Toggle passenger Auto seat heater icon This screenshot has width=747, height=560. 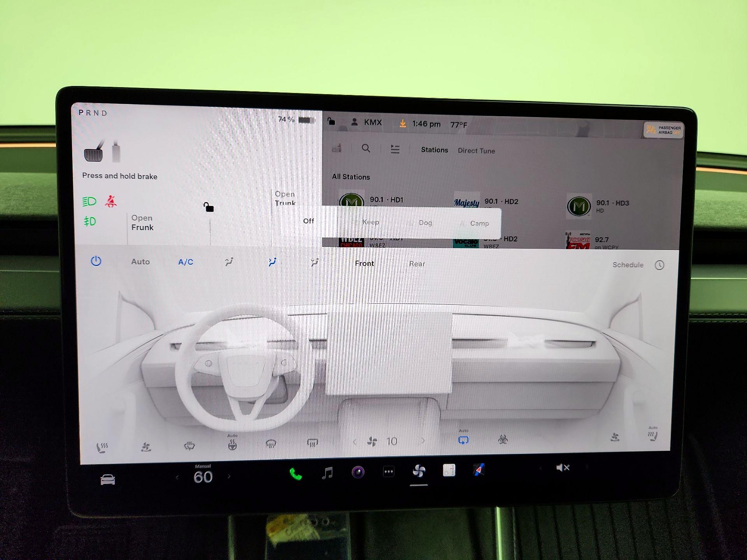point(653,434)
